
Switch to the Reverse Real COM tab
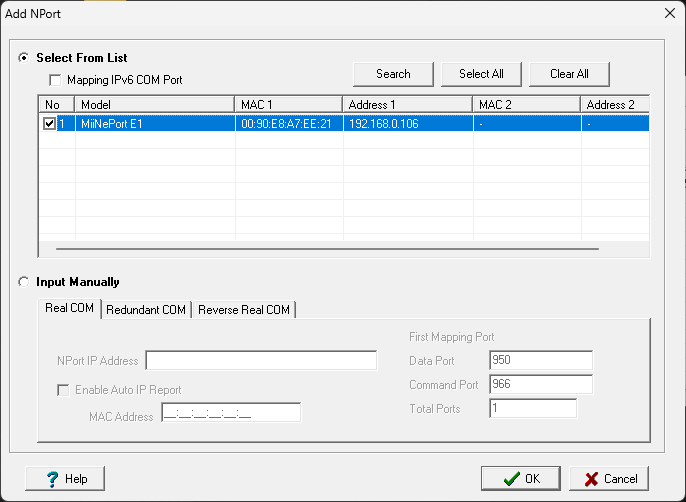coord(244,310)
